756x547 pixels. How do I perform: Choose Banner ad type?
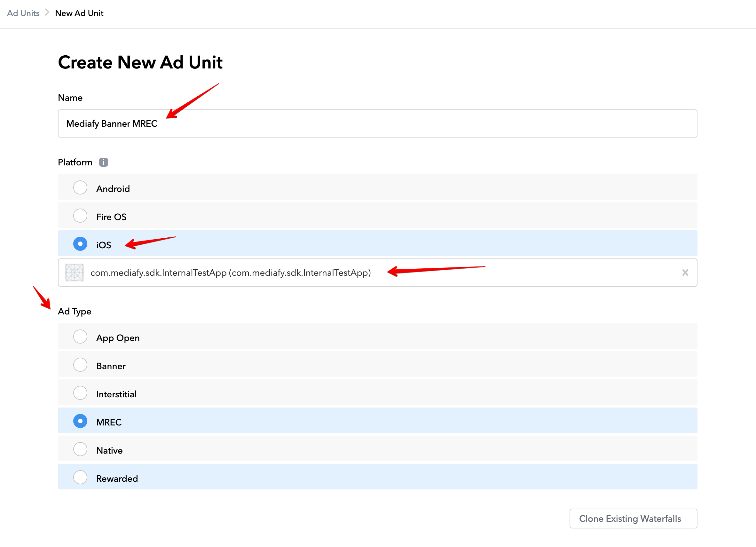[80, 365]
